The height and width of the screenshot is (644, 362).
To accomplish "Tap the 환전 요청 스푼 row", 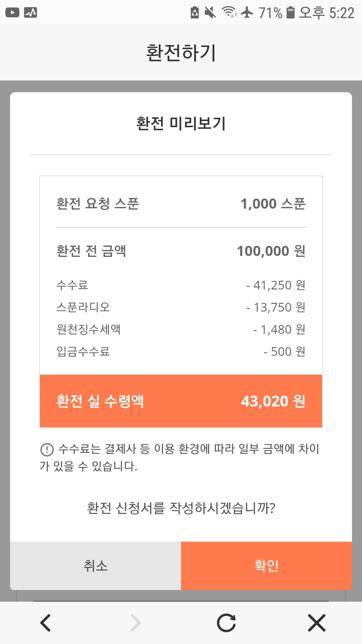I will click(x=181, y=204).
